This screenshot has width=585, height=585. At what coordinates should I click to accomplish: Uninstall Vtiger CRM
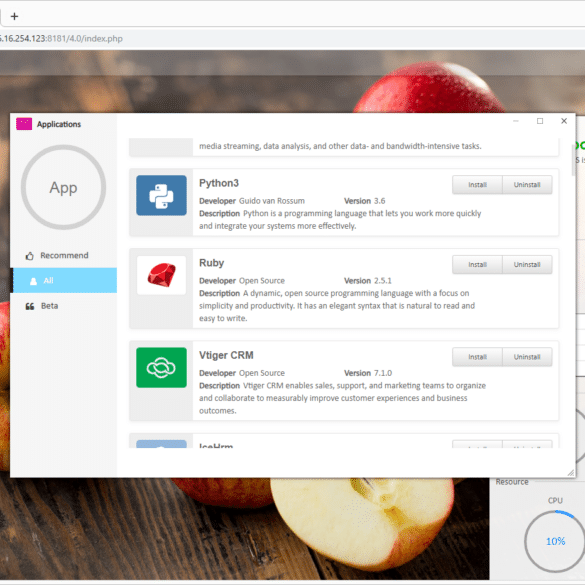tap(527, 357)
